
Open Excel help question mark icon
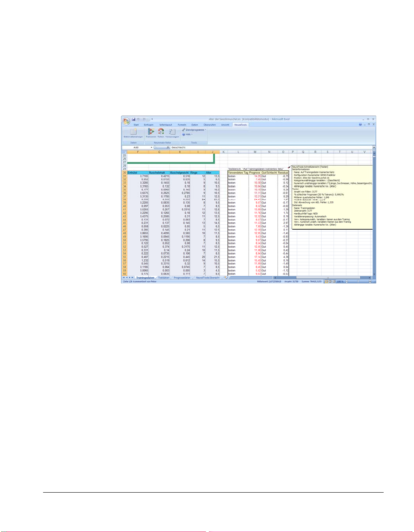pyautogui.click(x=360, y=124)
